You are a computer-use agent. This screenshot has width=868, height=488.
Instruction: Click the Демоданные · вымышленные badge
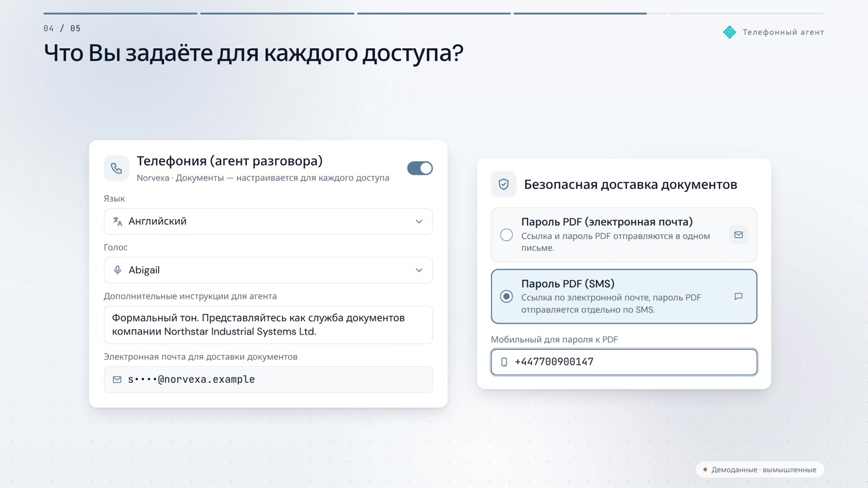click(x=759, y=470)
